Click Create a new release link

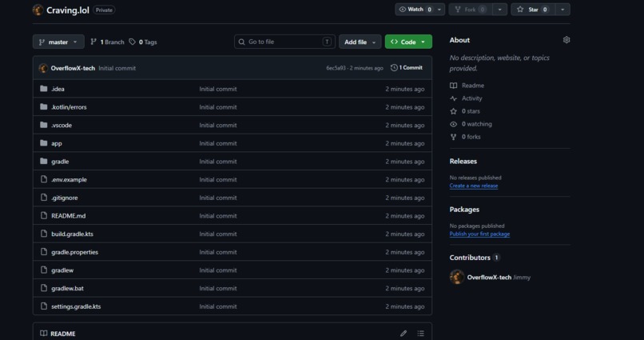[474, 186]
